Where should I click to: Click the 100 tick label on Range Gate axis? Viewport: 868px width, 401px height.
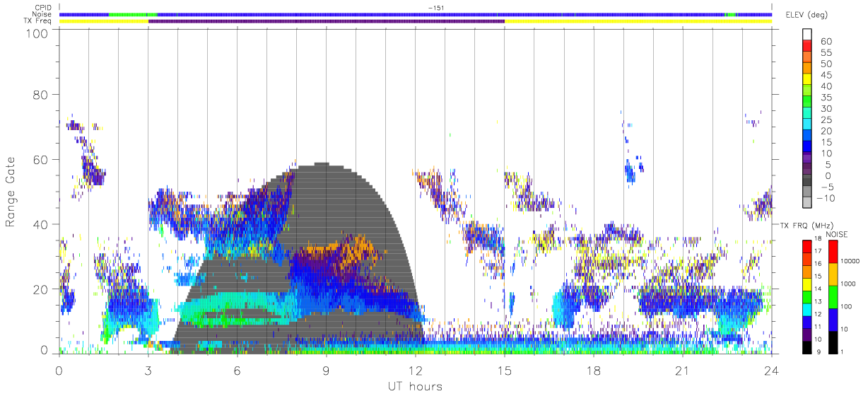click(x=37, y=33)
